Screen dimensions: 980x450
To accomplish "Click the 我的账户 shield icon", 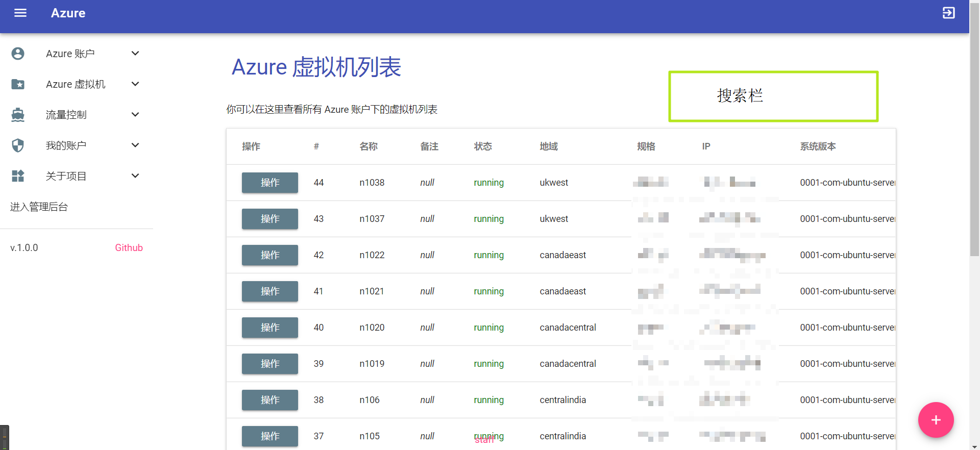I will pyautogui.click(x=18, y=145).
